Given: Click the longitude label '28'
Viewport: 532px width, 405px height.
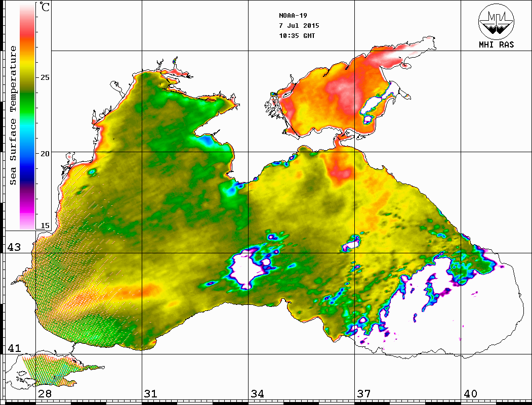Looking at the screenshot, I should [x=45, y=394].
